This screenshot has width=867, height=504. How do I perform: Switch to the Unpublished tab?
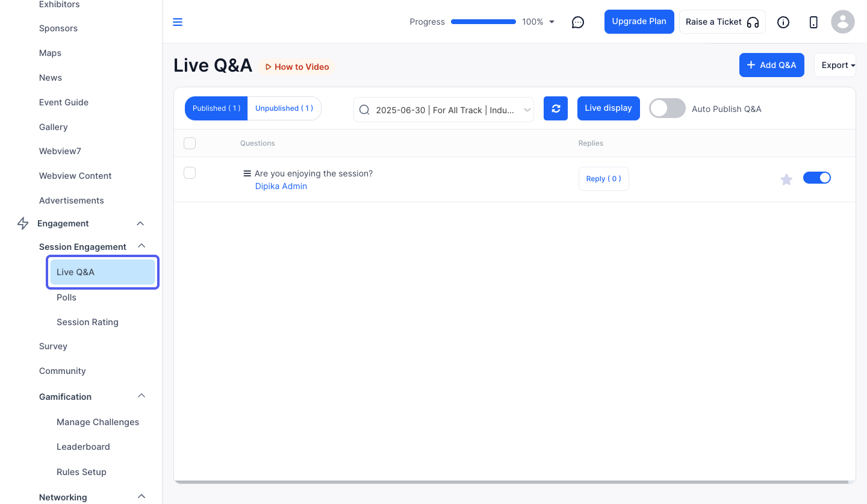pyautogui.click(x=284, y=108)
